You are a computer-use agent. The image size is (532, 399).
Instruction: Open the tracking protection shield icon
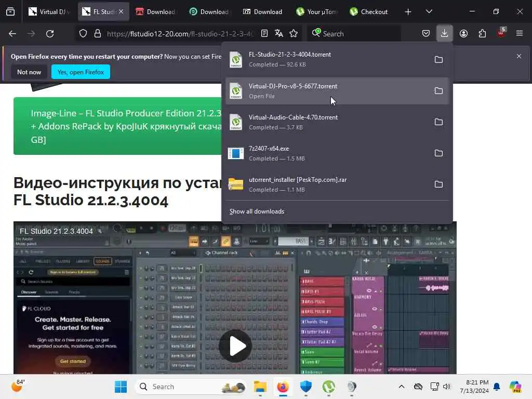point(83,34)
